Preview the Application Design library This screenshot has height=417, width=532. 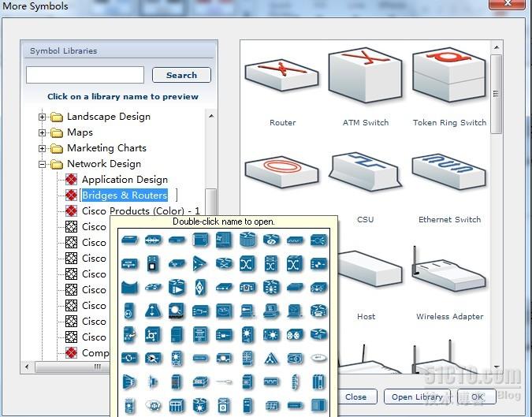(125, 180)
